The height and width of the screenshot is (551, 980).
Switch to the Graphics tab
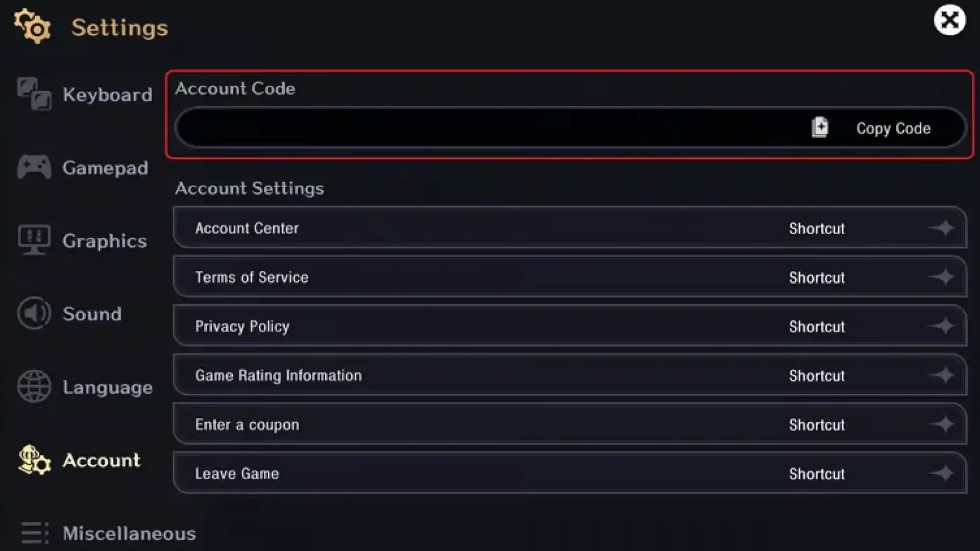[105, 241]
